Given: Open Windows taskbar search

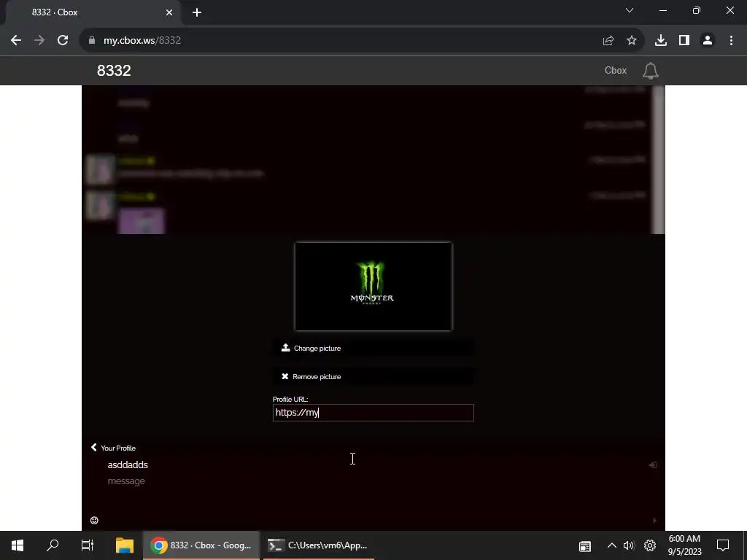Looking at the screenshot, I should coord(53,545).
